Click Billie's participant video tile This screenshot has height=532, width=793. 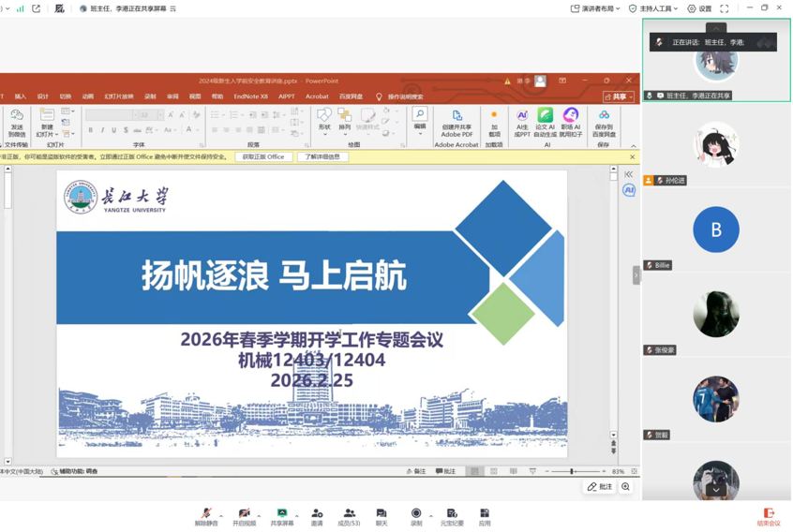(x=716, y=230)
